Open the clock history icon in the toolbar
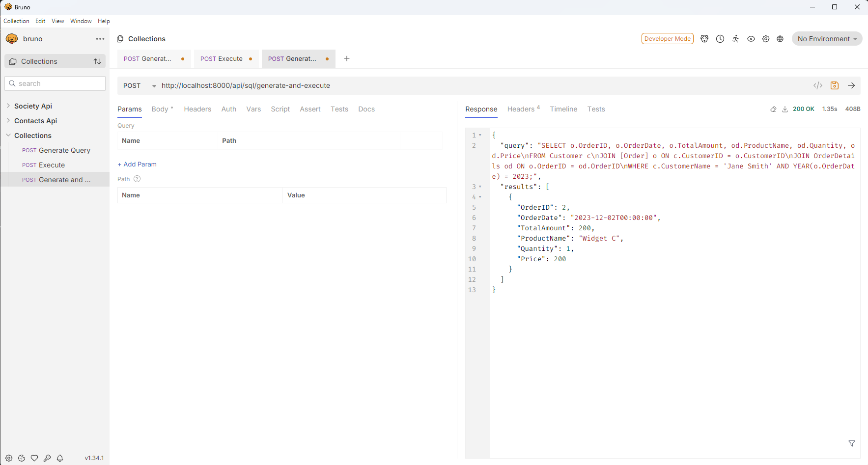 720,38
